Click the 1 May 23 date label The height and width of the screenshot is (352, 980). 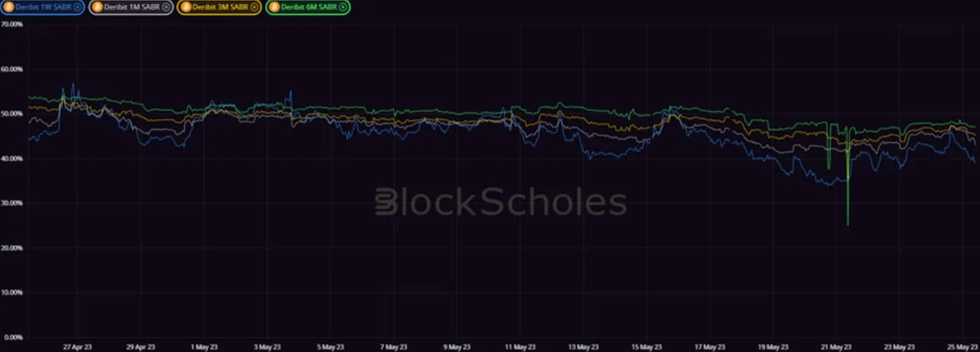pos(203,347)
